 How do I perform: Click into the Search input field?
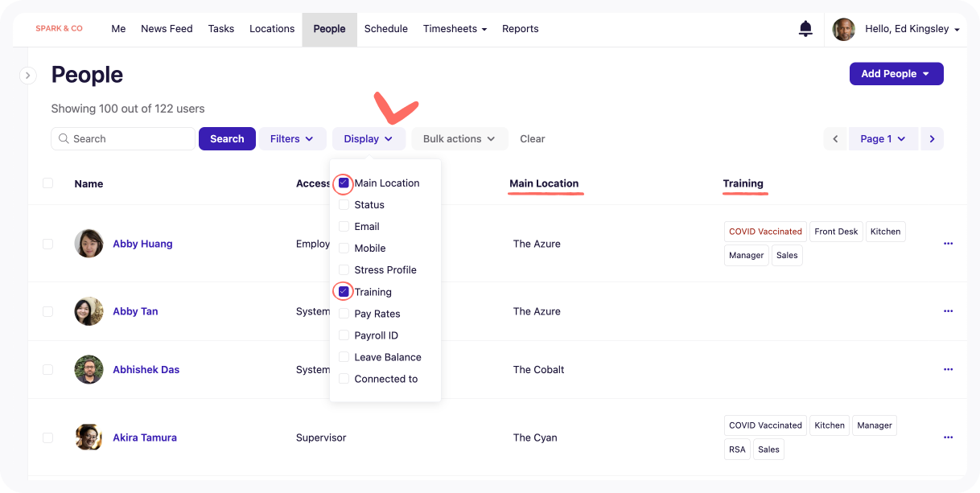pos(130,139)
